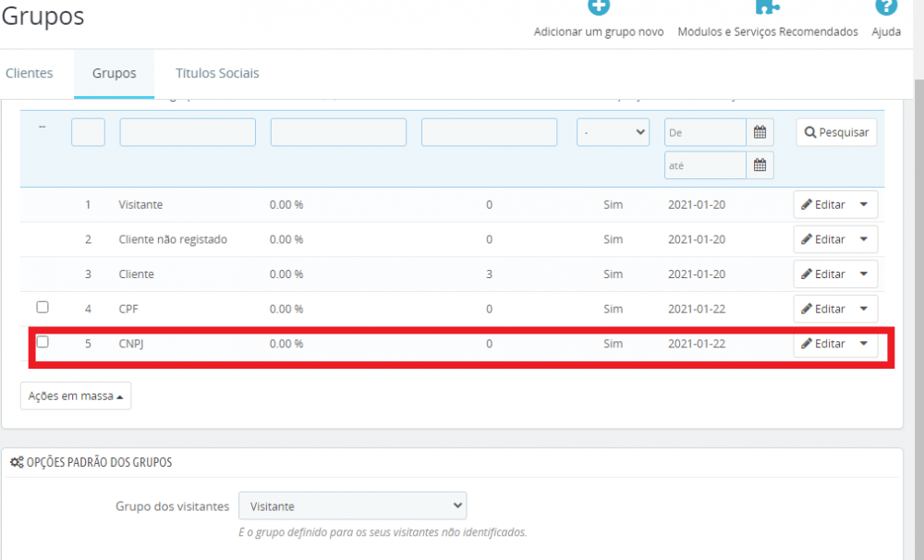Expand the Editar arrow for Cliente não registado
Viewport: 924px width, 560px height.
(x=864, y=239)
